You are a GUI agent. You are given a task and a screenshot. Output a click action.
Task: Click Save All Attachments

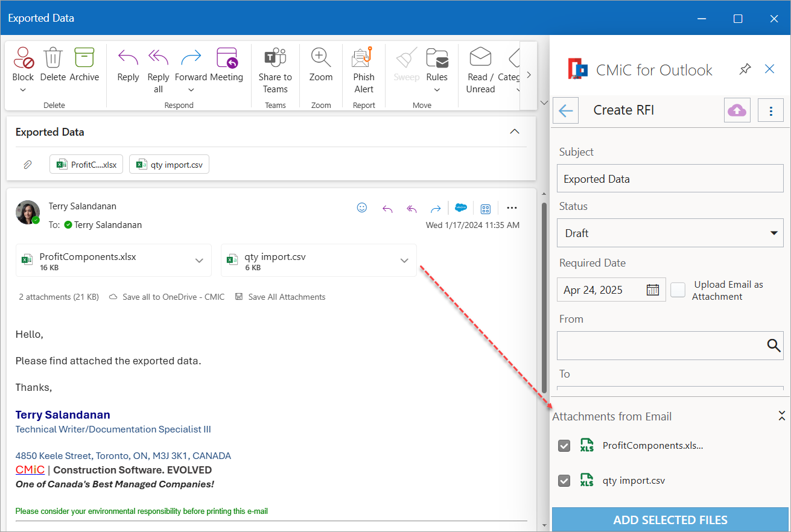tap(280, 297)
